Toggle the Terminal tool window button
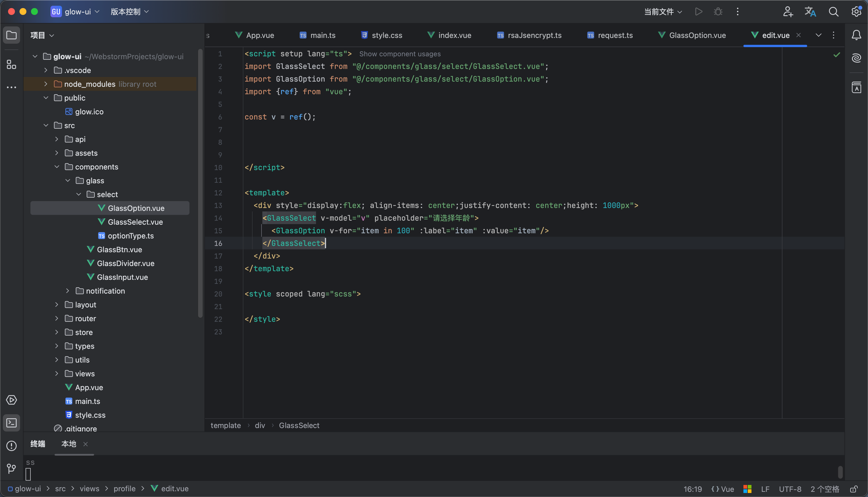This screenshot has width=868, height=497. pos(11,423)
